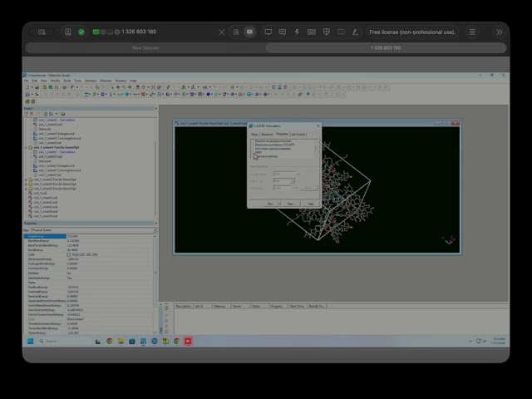Viewport: 532px width, 399px height.
Task: Expand TeamViewer toolbar double-chevron icon
Action: [x=499, y=32]
